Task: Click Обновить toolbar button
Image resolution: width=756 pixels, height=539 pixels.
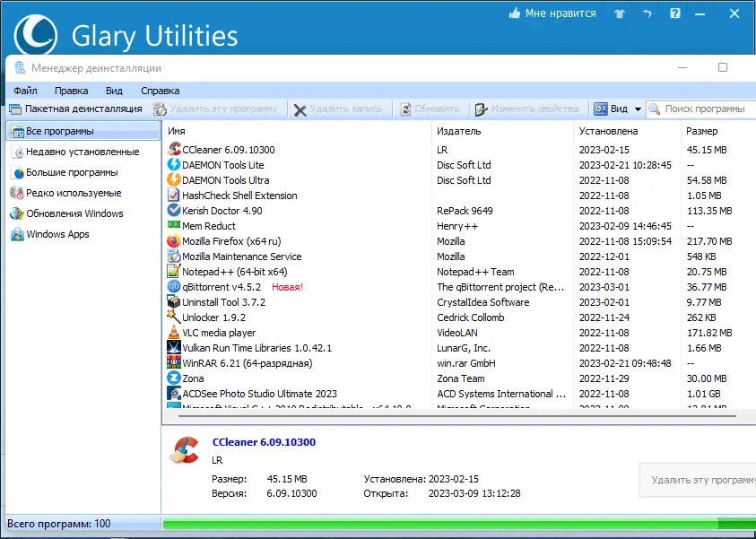Action: 430,109
